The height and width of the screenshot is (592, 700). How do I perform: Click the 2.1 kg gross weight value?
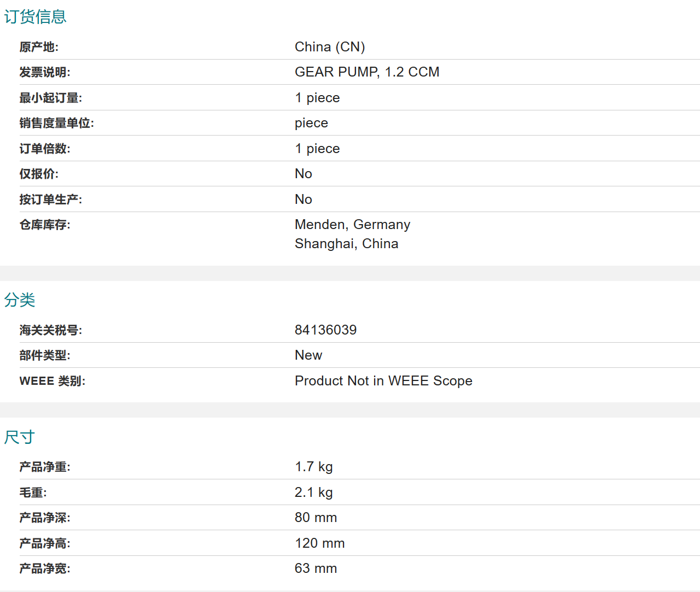313,493
